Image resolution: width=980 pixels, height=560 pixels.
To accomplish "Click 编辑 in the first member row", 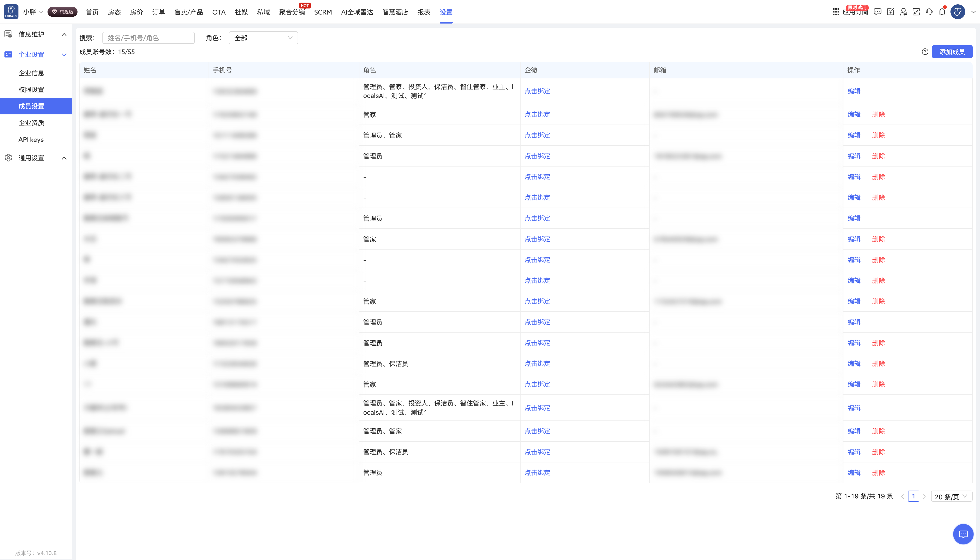I will click(x=854, y=91).
